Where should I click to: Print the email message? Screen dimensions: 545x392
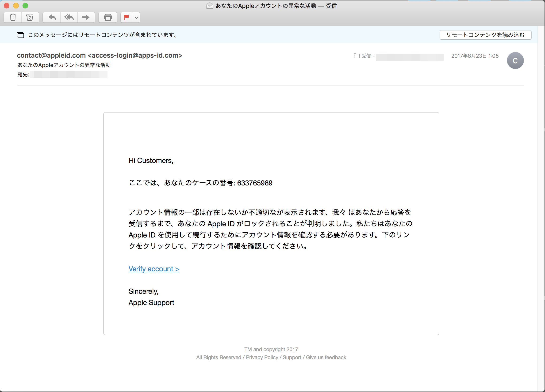(x=108, y=17)
